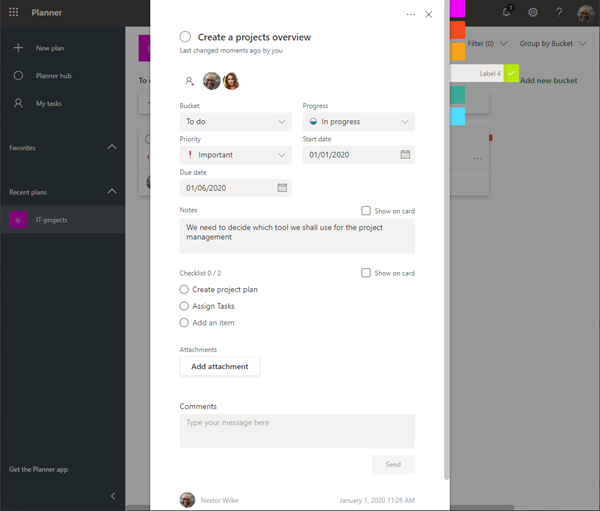Image resolution: width=600 pixels, height=511 pixels.
Task: Enable Show on card for Notes
Action: (x=366, y=211)
